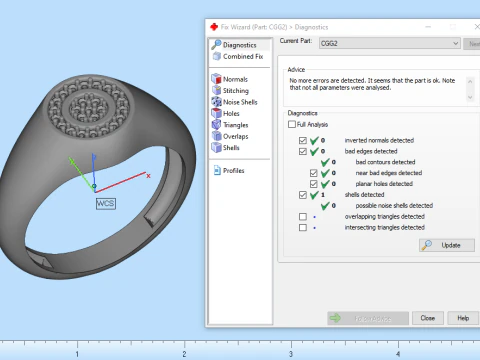Screen dimensions: 480x360
Task: Uncheck the inverted normals detected checkbox
Action: [303, 140]
